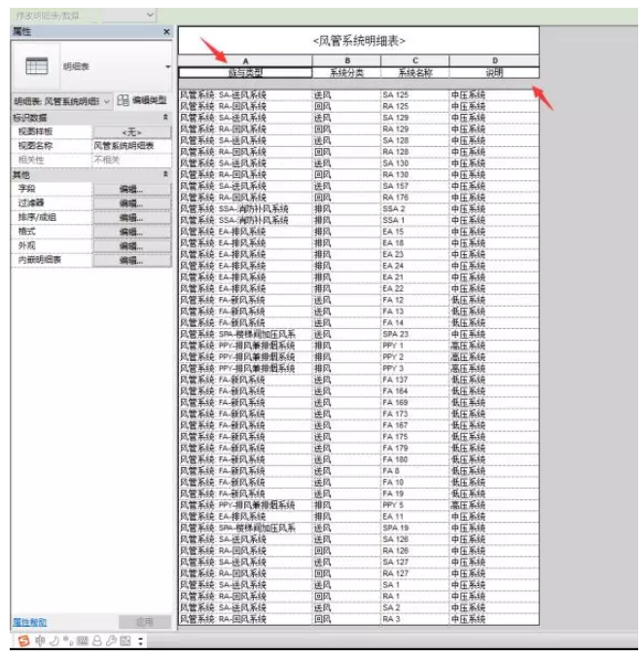
Task: Open the soft keyboard icon in IME bar
Action: pyautogui.click(x=83, y=640)
